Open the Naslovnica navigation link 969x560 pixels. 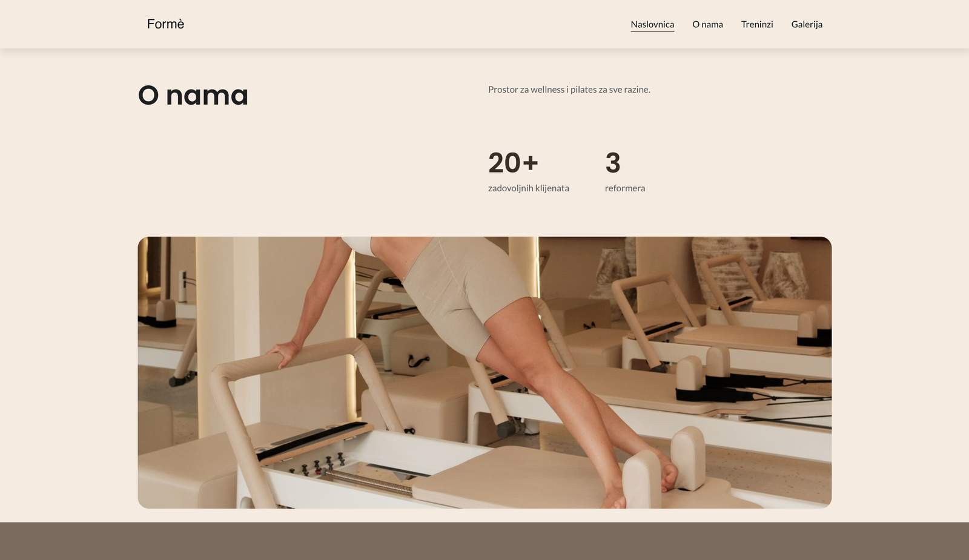(x=652, y=24)
